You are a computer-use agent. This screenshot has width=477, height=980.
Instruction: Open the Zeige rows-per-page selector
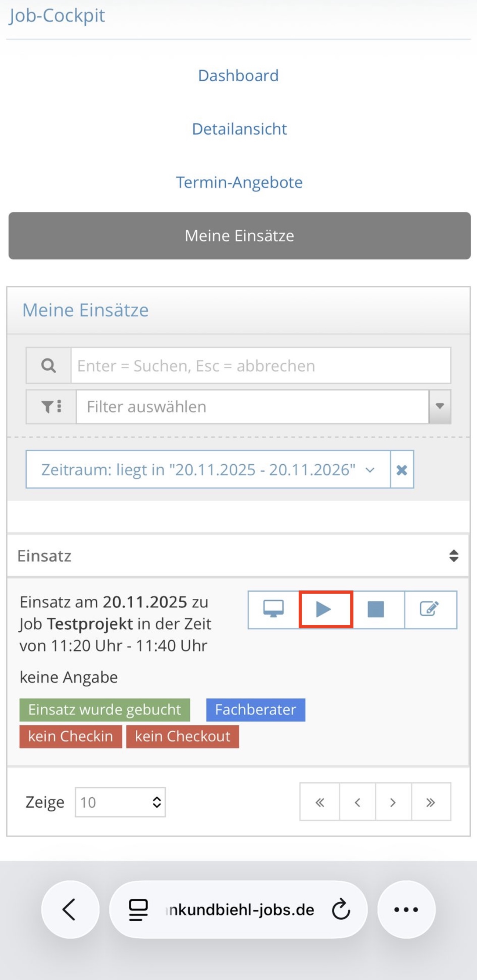120,802
